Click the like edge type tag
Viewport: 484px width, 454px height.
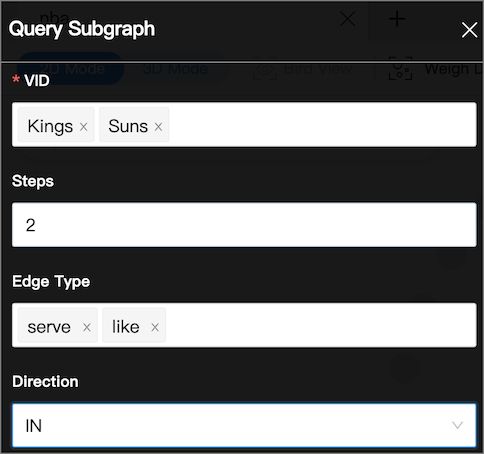(126, 327)
